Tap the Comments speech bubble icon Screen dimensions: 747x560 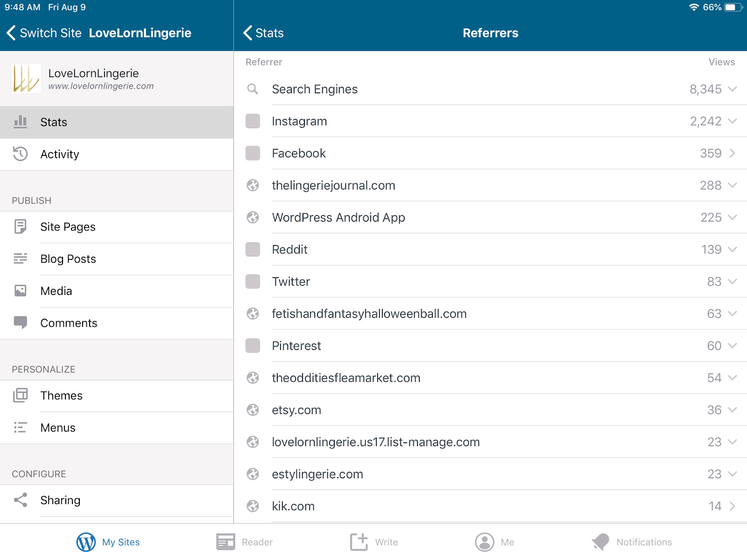click(20, 322)
